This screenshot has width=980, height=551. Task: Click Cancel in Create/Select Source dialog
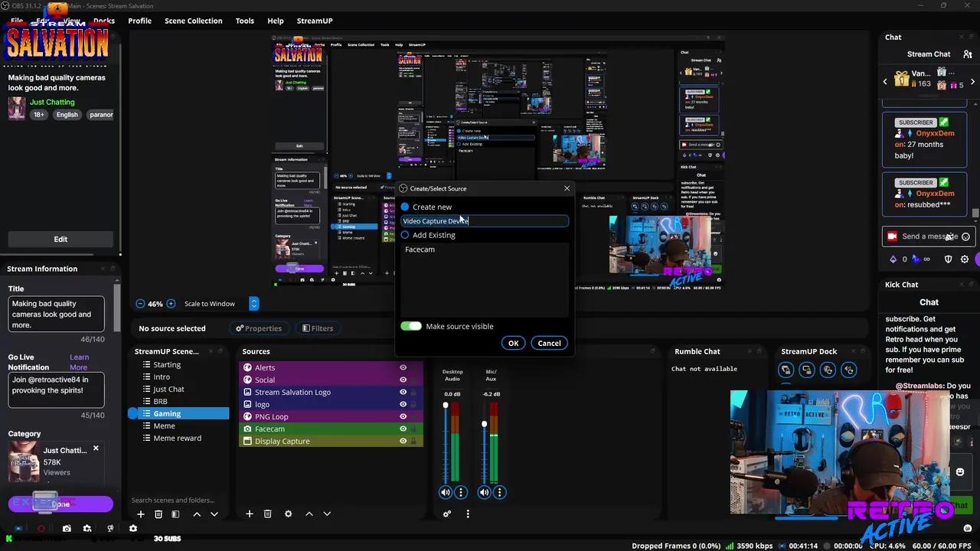[549, 343]
